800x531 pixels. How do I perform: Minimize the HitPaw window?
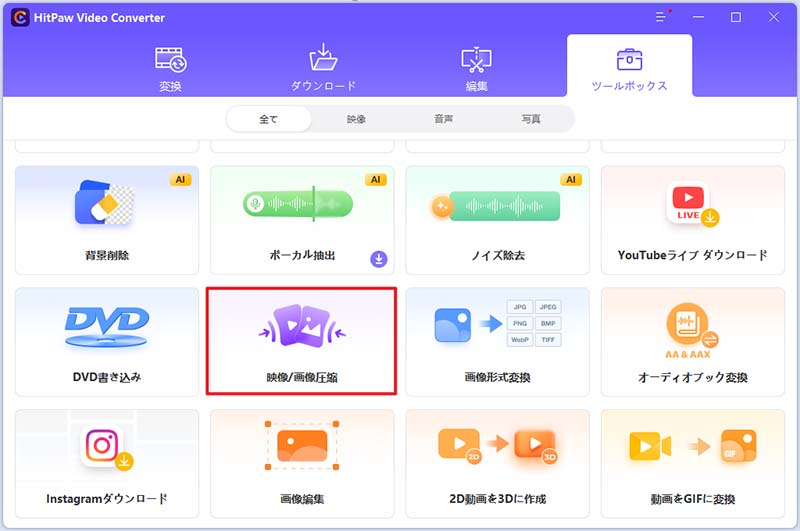pos(698,17)
